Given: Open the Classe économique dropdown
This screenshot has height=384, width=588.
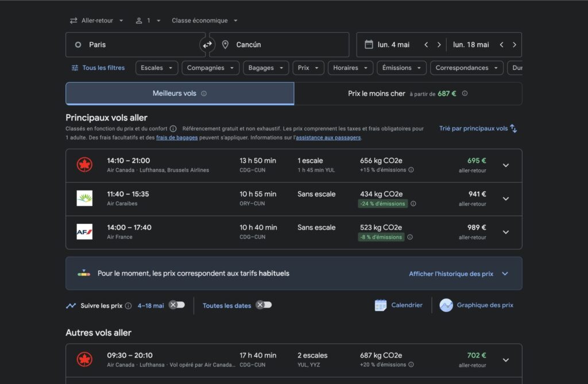Looking at the screenshot, I should (x=204, y=21).
